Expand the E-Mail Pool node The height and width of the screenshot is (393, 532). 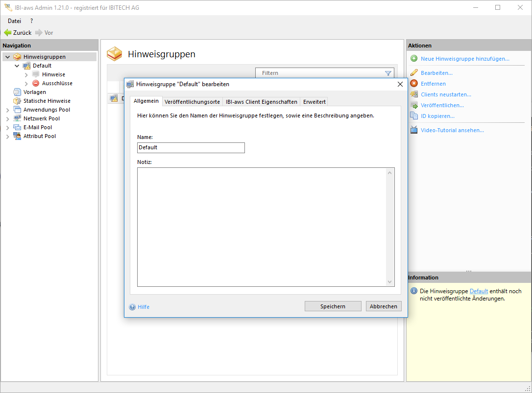(7, 128)
